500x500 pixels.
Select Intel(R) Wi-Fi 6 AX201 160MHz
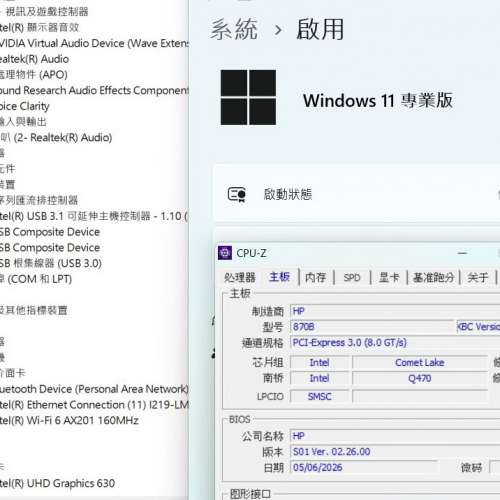point(69,420)
